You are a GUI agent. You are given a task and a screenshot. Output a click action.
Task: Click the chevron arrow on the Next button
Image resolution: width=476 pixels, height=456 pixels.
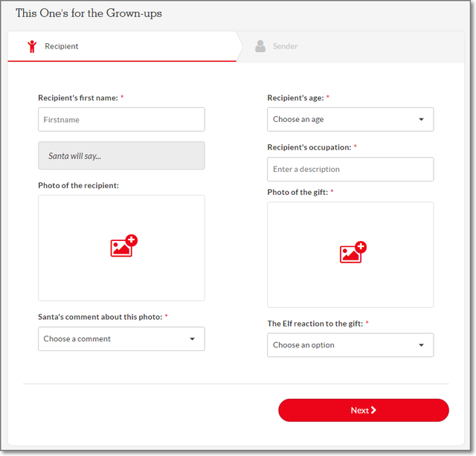tap(373, 410)
